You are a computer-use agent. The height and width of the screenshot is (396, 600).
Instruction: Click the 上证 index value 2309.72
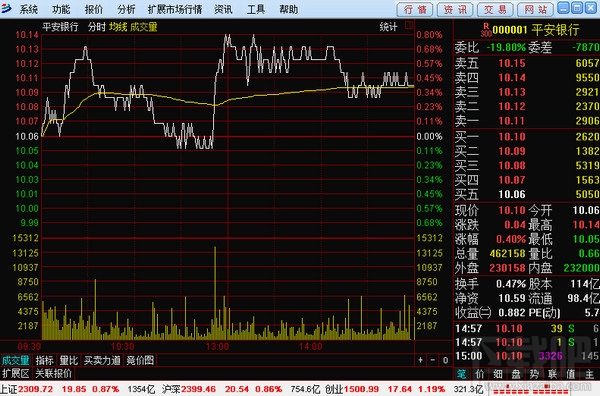pos(36,389)
